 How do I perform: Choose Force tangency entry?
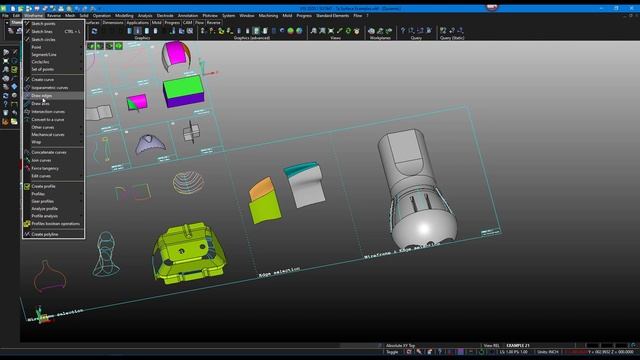point(53,168)
